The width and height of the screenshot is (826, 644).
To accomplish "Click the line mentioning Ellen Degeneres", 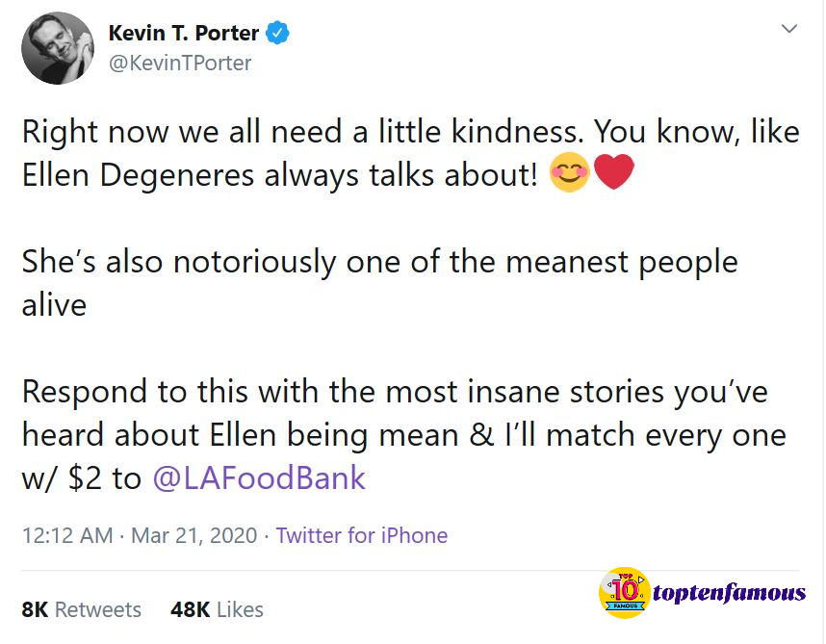I will (x=279, y=175).
